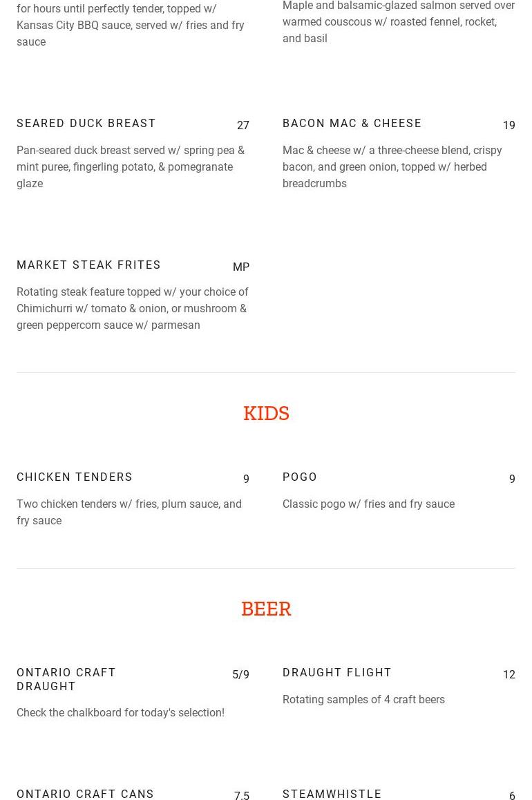Click the rotating samples of 4 beers text
Image resolution: width=532 pixels, height=800 pixels.
(363, 700)
